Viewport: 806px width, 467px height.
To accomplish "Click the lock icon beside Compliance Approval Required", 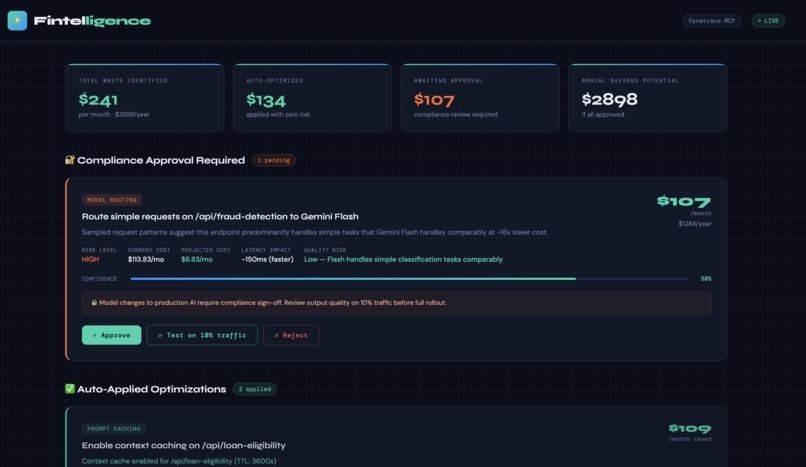I will point(69,160).
